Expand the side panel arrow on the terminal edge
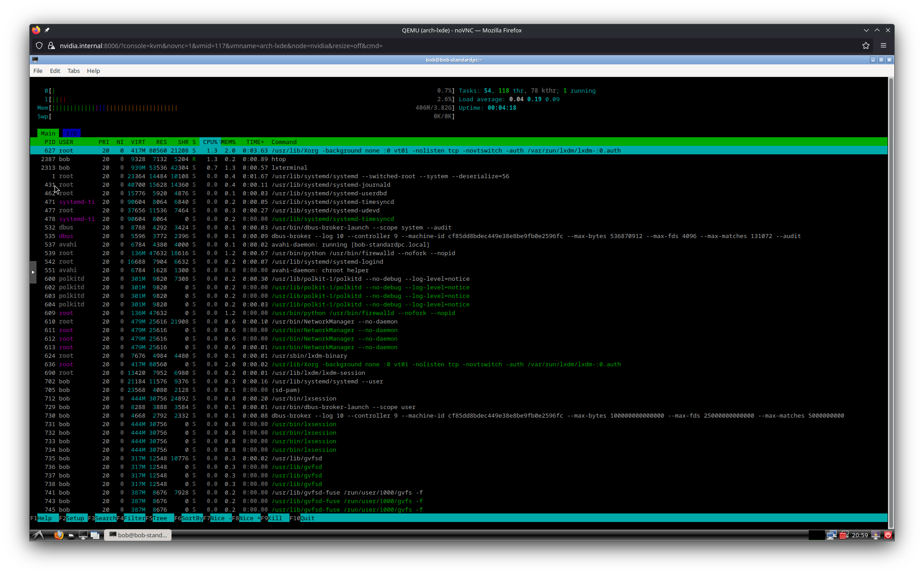This screenshot has height=576, width=924. click(33, 272)
